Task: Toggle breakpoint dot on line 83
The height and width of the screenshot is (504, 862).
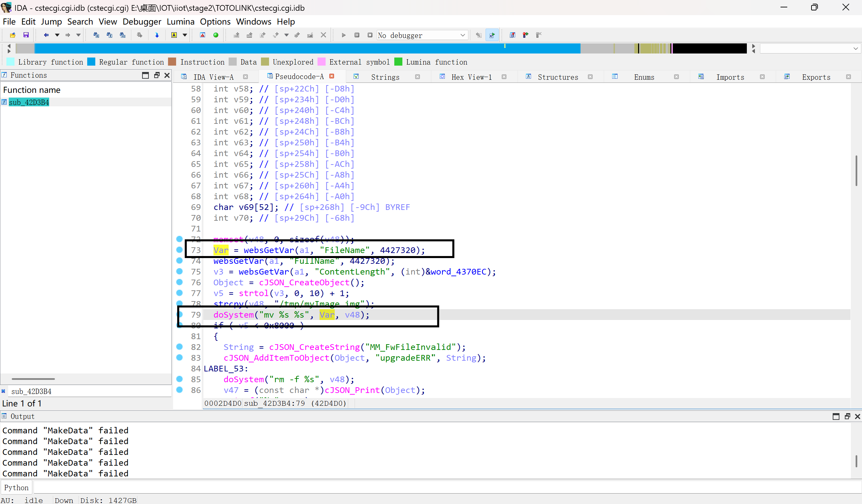Action: (x=179, y=357)
